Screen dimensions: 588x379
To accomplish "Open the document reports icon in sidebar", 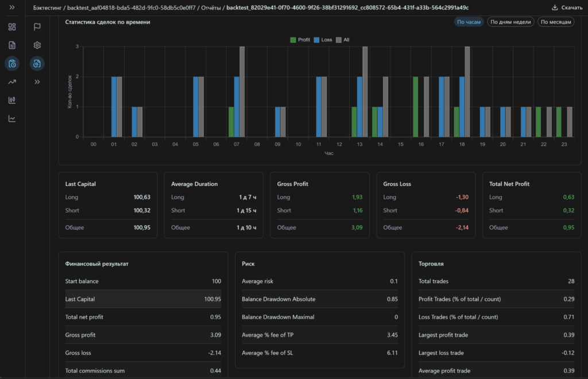I will point(12,45).
